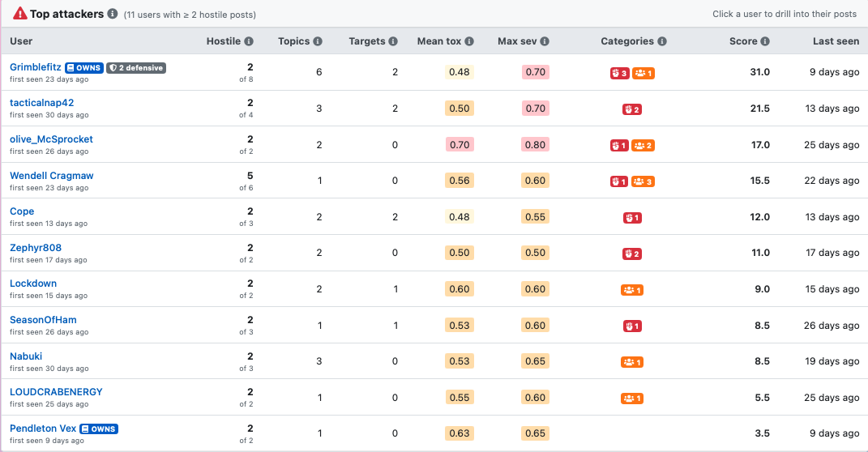Click olive_McSprocket's 0.80 max severity swatch

[x=535, y=145]
